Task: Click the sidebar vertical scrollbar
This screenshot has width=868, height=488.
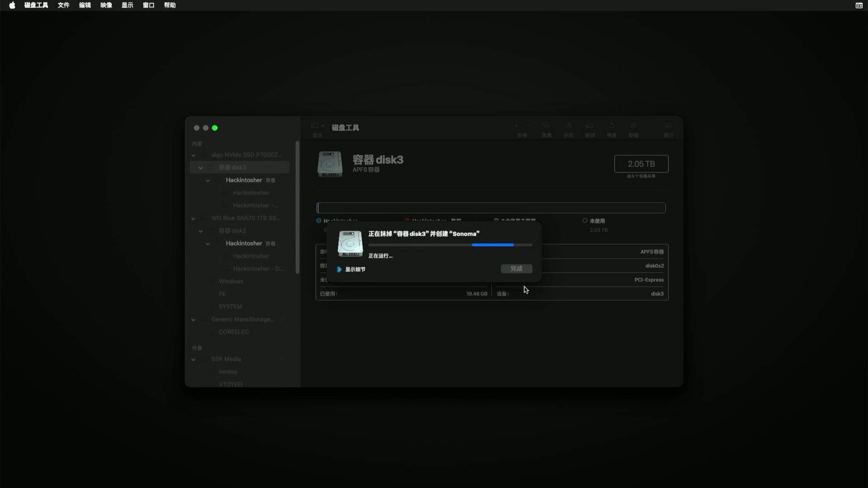Action: click(297, 207)
